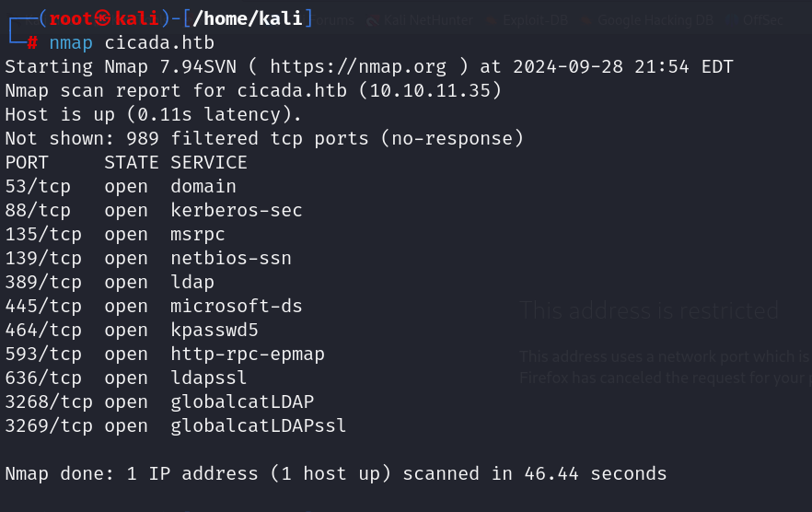Click the nmap command word
The image size is (812, 512).
71,43
